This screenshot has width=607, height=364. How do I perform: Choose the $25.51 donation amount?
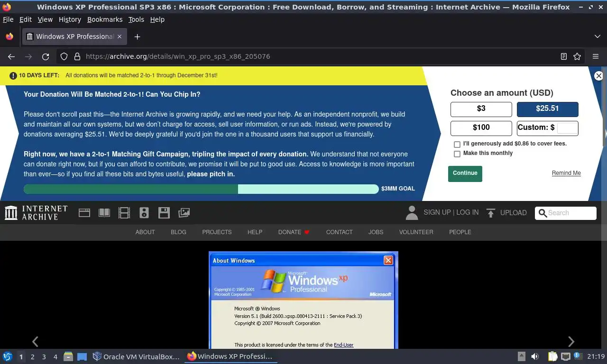point(547,109)
